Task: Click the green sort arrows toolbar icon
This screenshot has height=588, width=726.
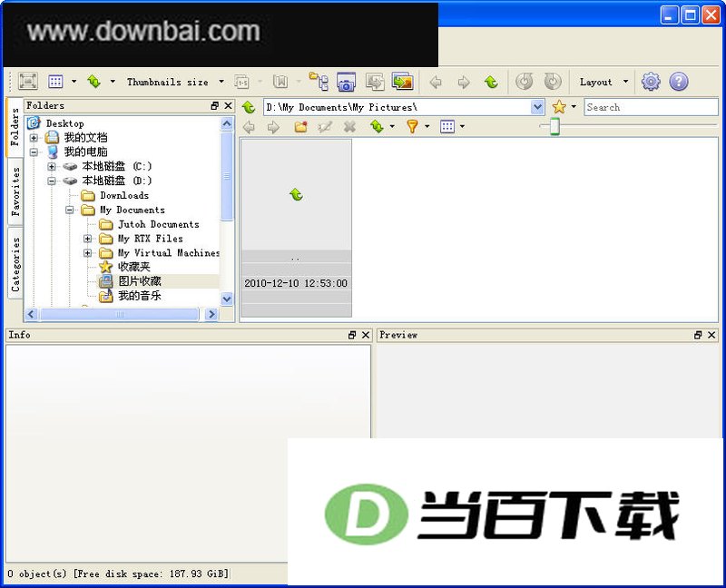Action: pyautogui.click(x=94, y=82)
